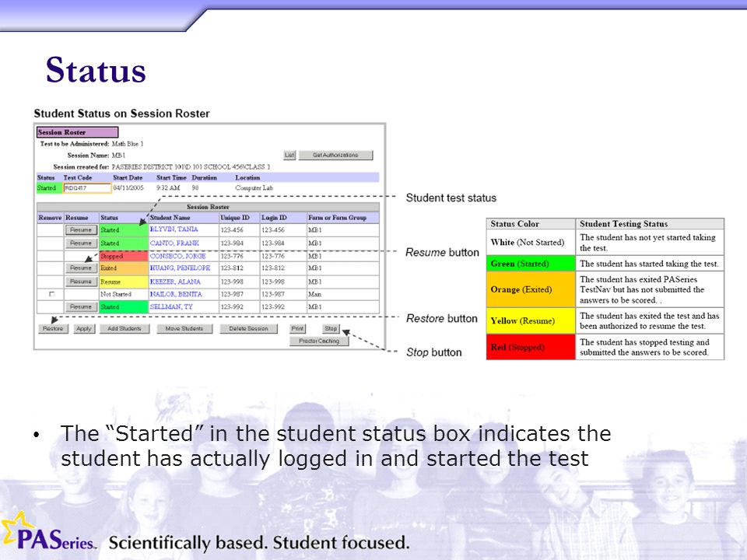Click Stopped status cell in Conseco row

click(x=124, y=256)
